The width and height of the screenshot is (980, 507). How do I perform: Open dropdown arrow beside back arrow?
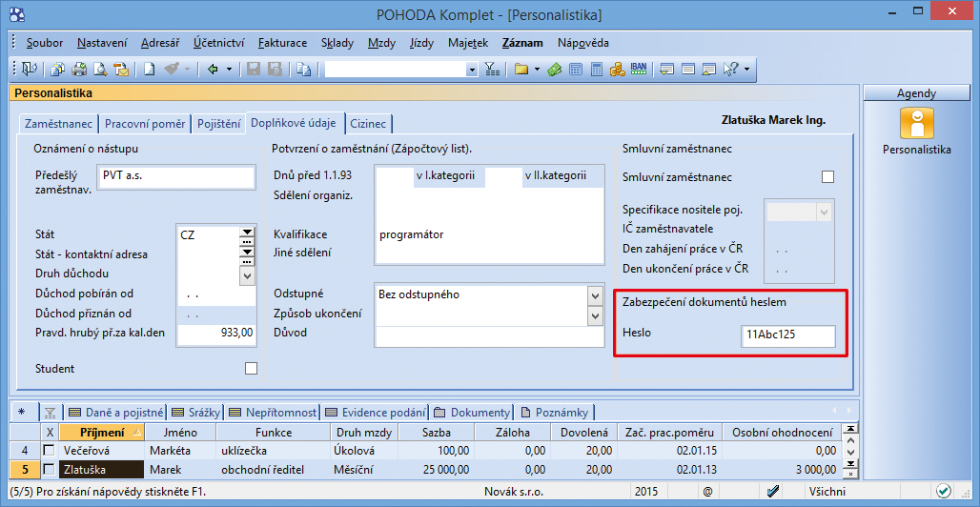tap(229, 70)
